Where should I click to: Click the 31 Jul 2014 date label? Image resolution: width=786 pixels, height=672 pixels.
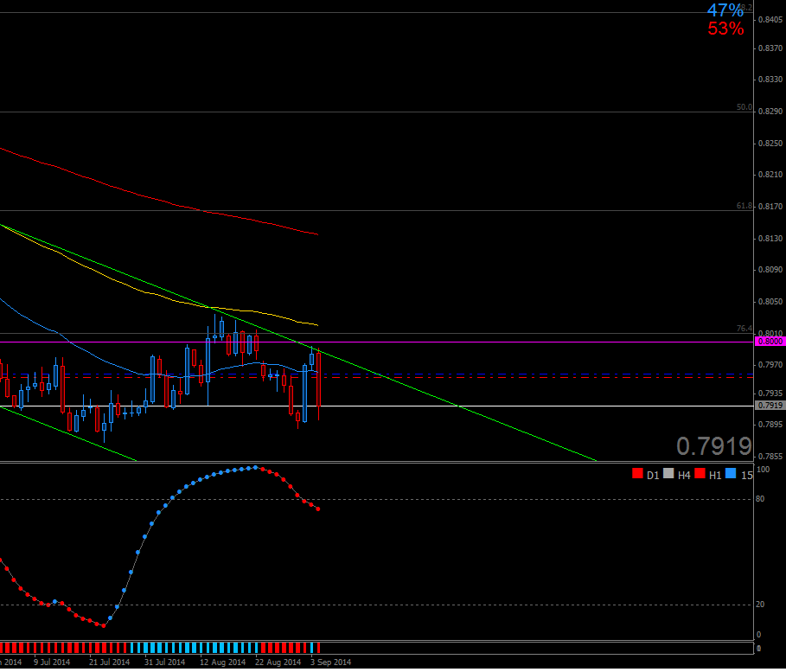(x=164, y=662)
